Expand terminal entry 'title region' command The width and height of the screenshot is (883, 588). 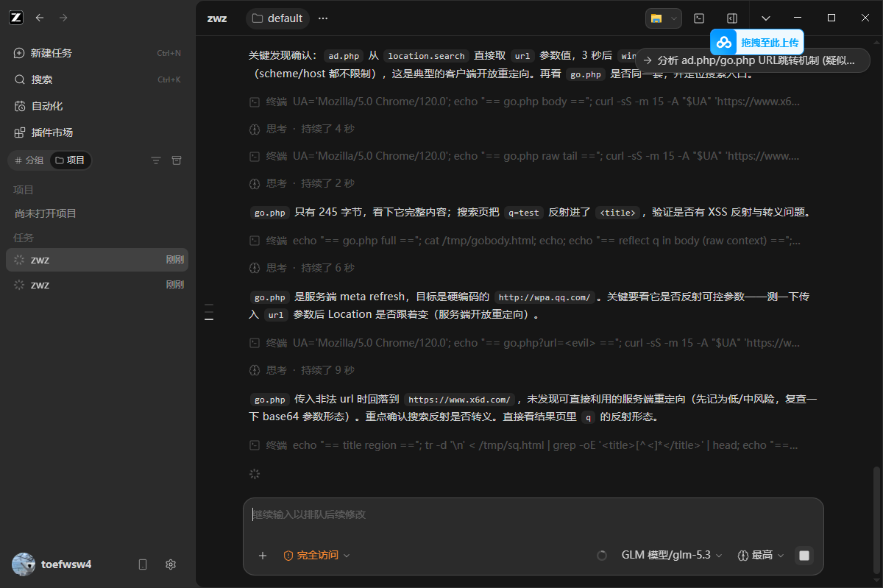[525, 444]
